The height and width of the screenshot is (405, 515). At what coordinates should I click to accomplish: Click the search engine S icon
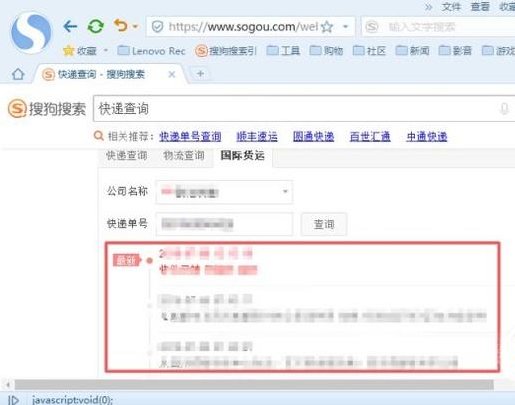click(372, 27)
